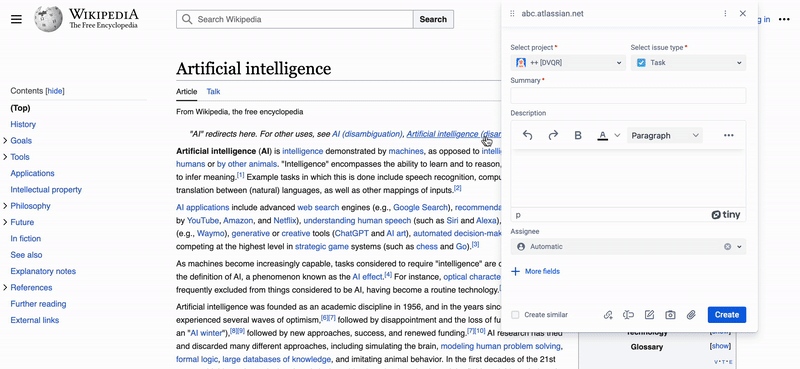Click the paperclip attachment icon
The width and height of the screenshot is (800, 369).
(691, 315)
